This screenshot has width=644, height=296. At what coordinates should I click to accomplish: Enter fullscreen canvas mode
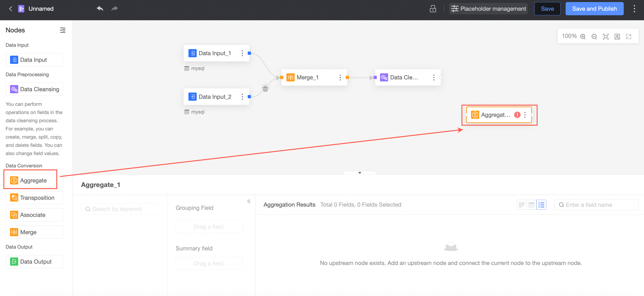629,36
